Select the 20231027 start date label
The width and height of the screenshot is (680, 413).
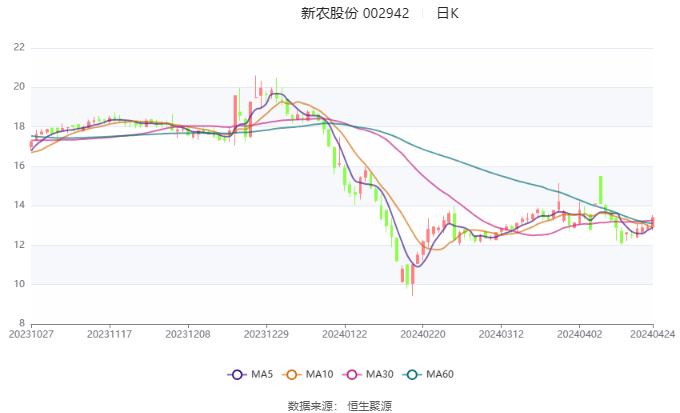31,335
